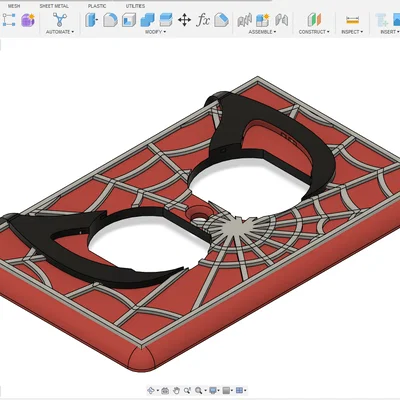Click the Look At navigation icon

(x=165, y=390)
